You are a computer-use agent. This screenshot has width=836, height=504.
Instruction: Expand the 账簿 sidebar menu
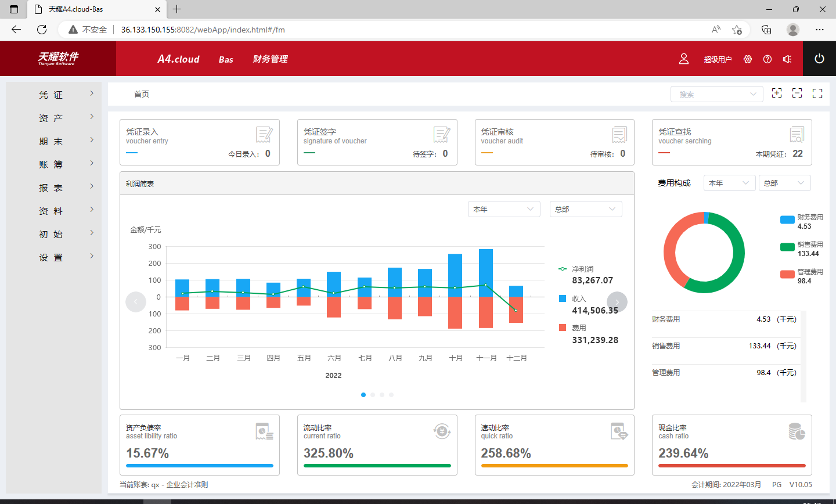pyautogui.click(x=53, y=164)
